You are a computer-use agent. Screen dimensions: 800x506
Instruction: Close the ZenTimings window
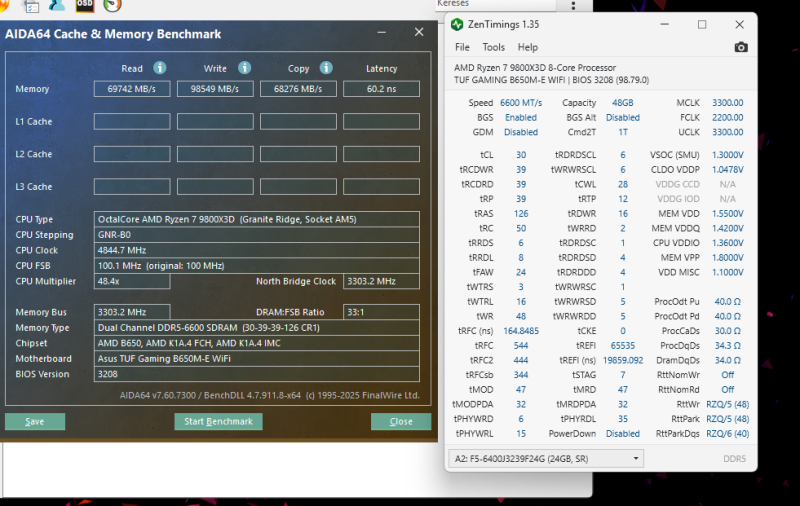pos(739,24)
